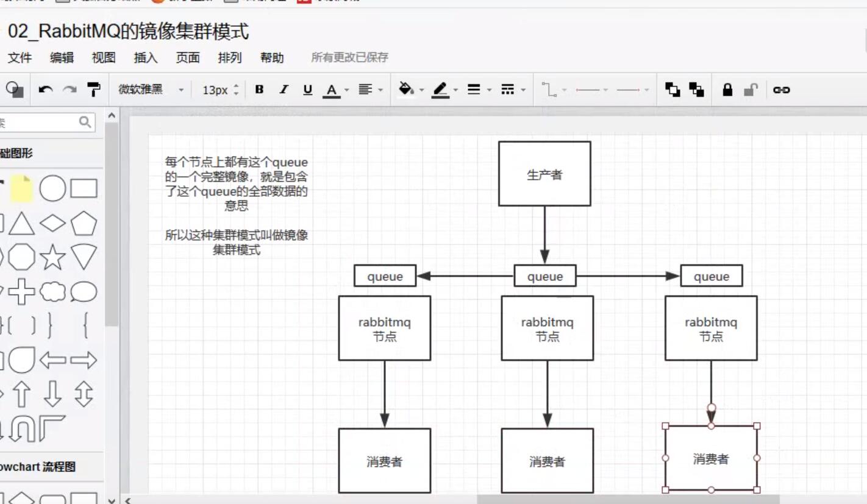Open the 帮助 menu
The width and height of the screenshot is (867, 504).
click(x=272, y=57)
